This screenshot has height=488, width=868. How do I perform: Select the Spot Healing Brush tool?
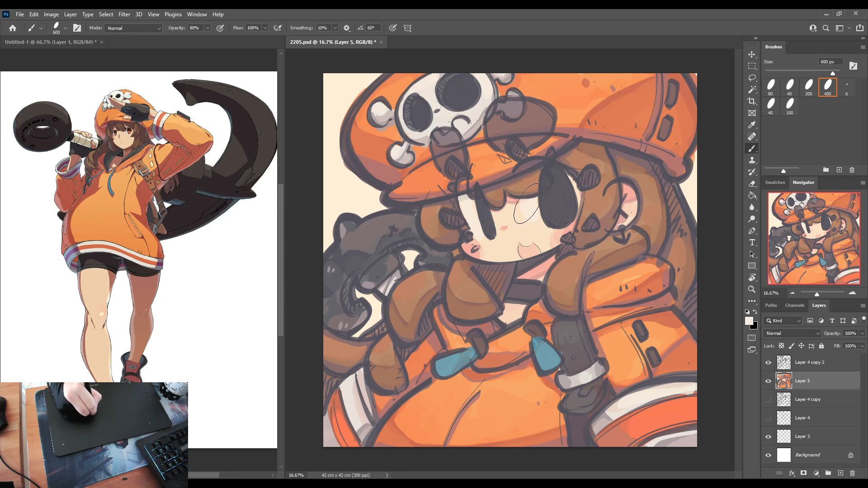752,136
